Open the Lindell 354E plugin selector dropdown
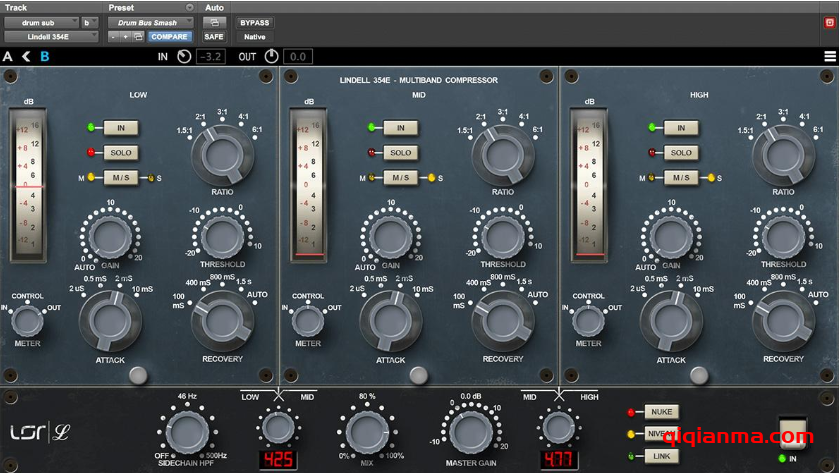The height and width of the screenshot is (473, 840). click(x=51, y=37)
